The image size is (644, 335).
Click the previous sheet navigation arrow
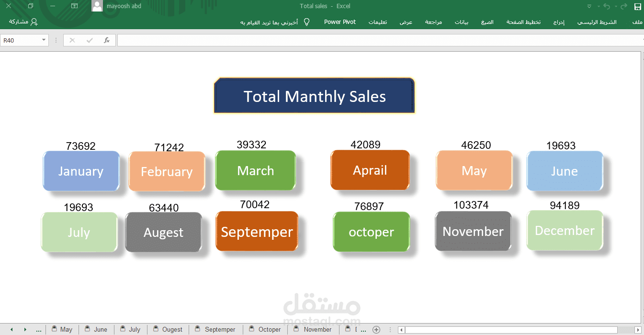(12, 330)
